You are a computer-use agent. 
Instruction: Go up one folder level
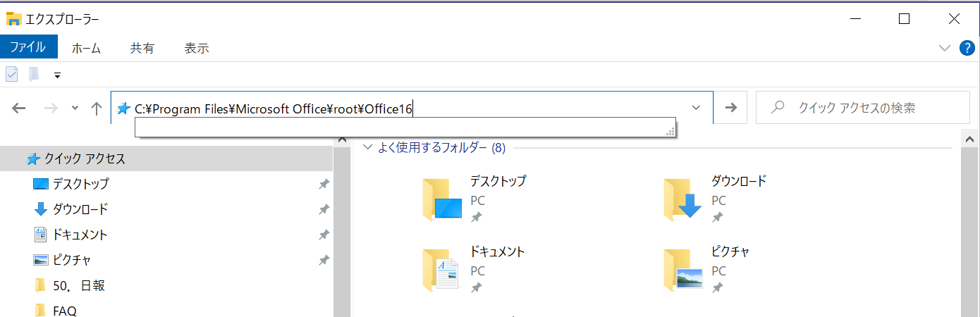click(x=97, y=108)
